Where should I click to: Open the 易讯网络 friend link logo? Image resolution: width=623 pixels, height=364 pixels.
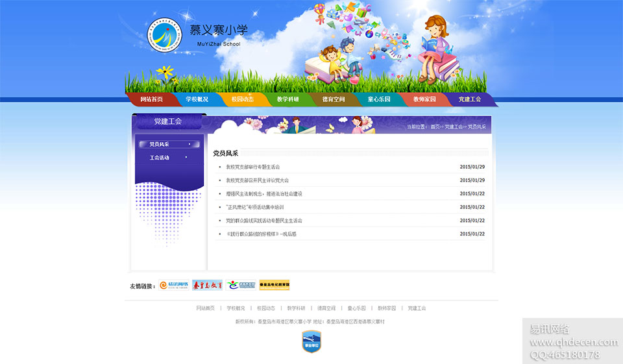click(174, 285)
